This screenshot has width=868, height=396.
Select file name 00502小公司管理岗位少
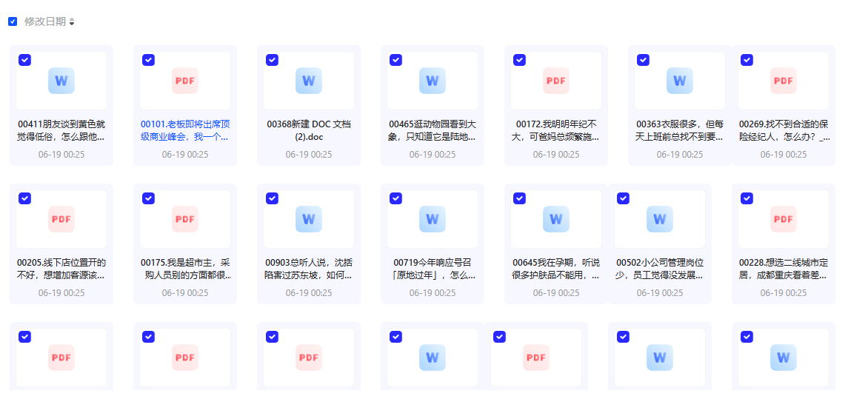coord(660,268)
